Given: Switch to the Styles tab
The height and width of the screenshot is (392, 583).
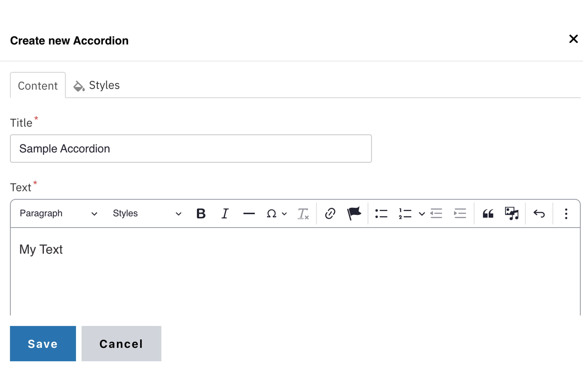Looking at the screenshot, I should point(97,86).
